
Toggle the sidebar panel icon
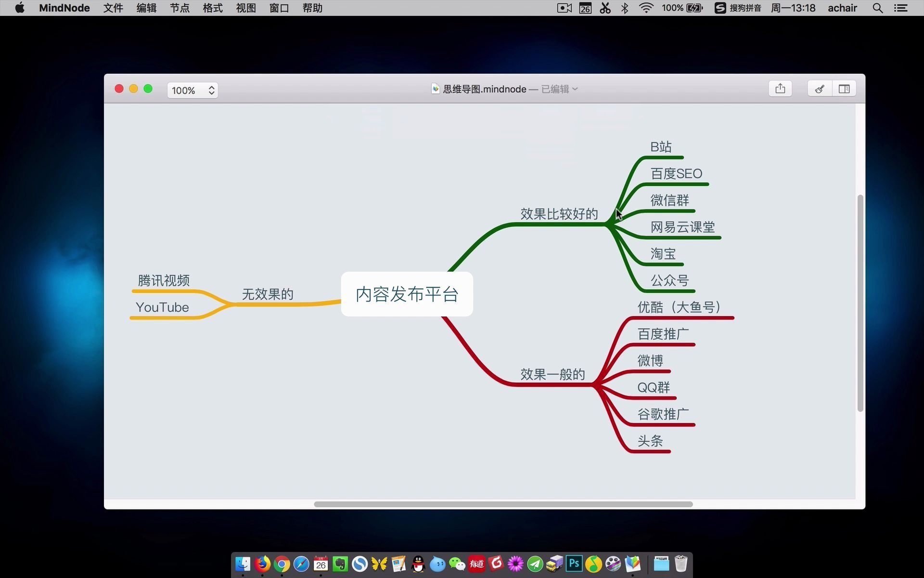(844, 89)
